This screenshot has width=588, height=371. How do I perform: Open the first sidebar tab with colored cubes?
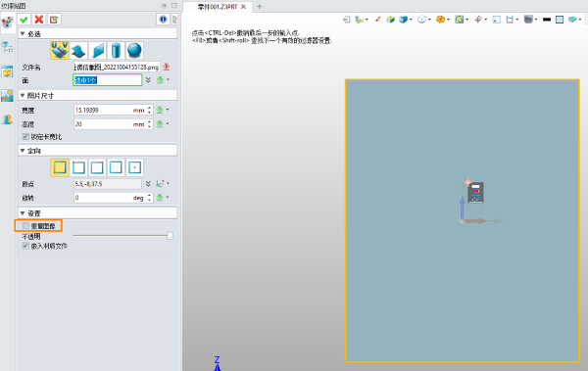(7, 23)
